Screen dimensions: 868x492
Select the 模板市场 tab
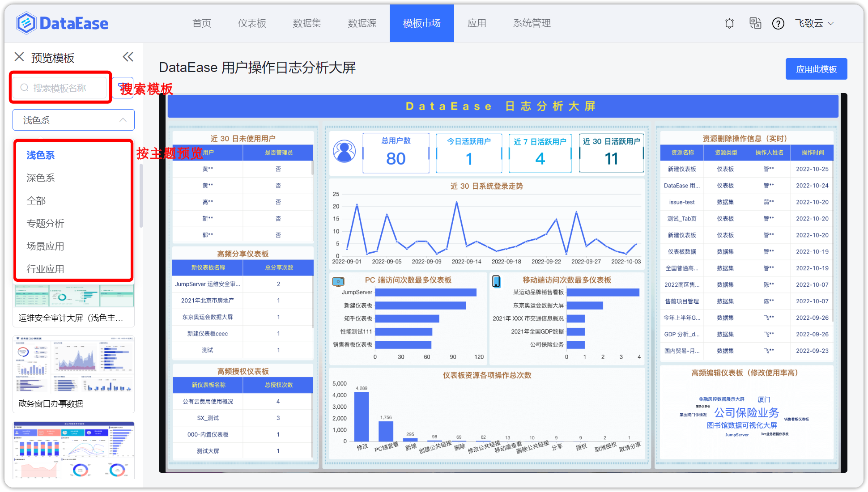pyautogui.click(x=422, y=23)
